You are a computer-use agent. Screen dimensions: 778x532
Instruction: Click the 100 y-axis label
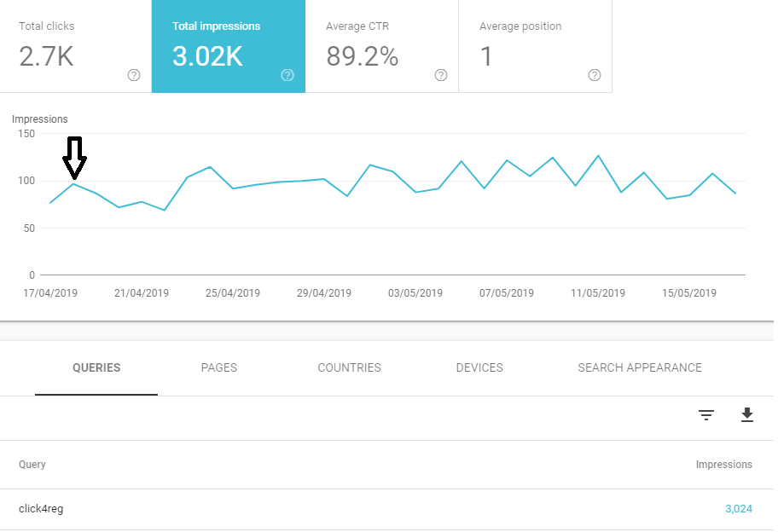[26, 181]
